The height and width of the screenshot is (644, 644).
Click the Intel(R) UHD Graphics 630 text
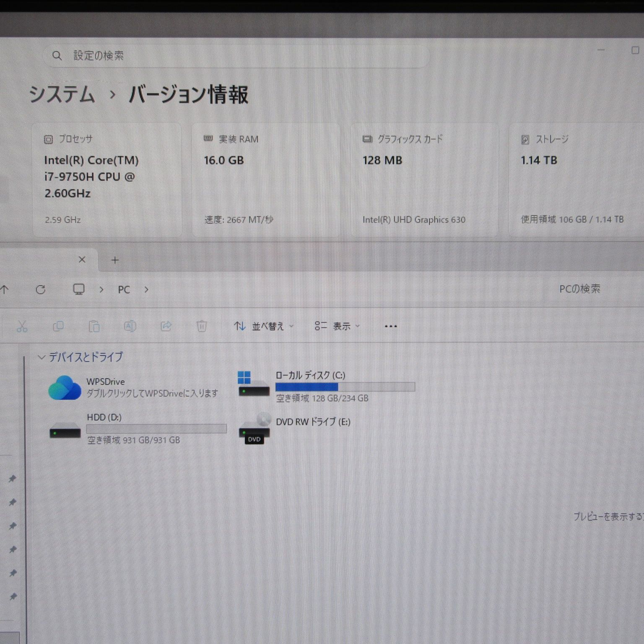point(414,220)
